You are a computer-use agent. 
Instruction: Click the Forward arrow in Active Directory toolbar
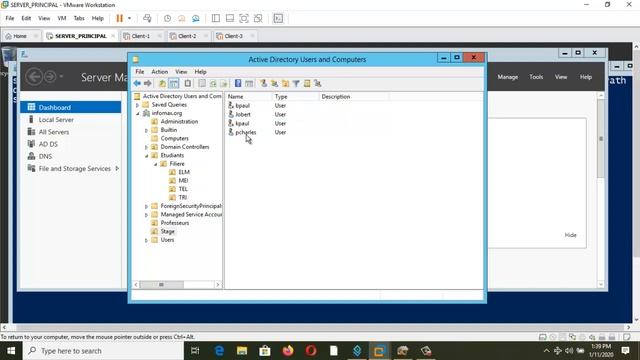(148, 83)
